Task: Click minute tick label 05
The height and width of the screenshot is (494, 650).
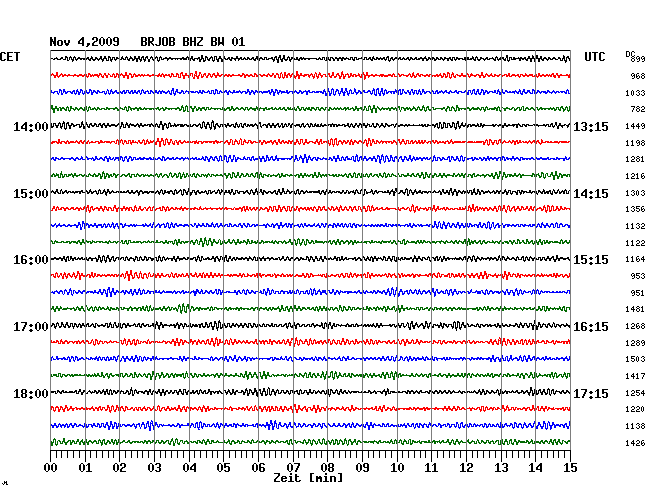Action: pyautogui.click(x=223, y=468)
